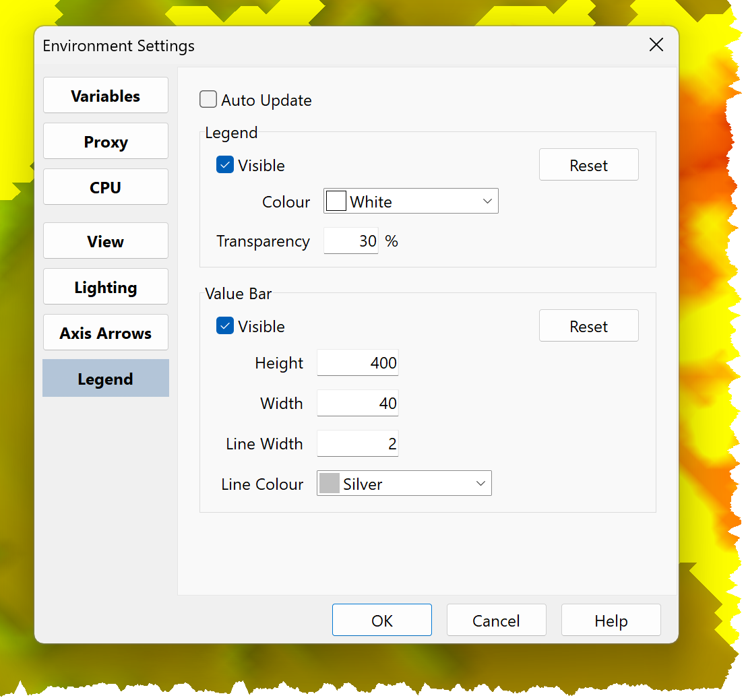Cancel the Environment Settings dialog
The height and width of the screenshot is (700, 746).
497,620
